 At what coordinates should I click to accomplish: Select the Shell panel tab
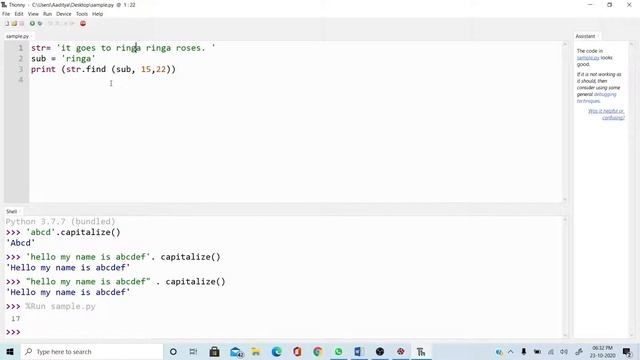click(x=11, y=211)
